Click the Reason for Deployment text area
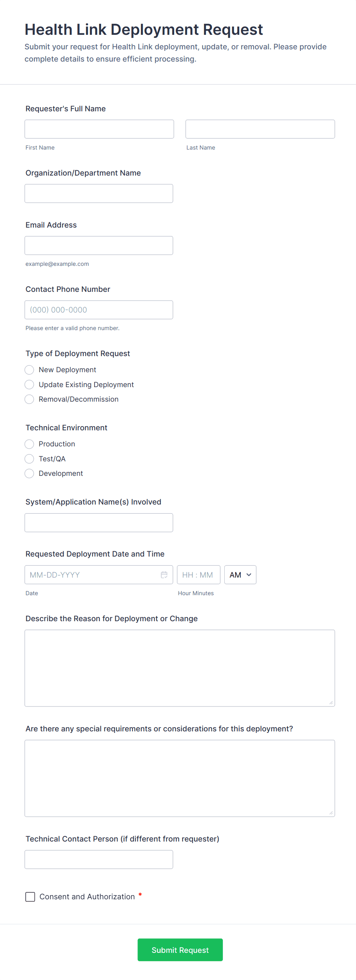 180,668
